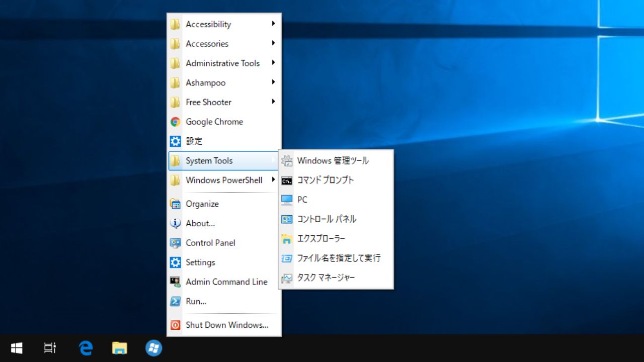Click the Windows Start button
644x362 pixels.
(17, 348)
